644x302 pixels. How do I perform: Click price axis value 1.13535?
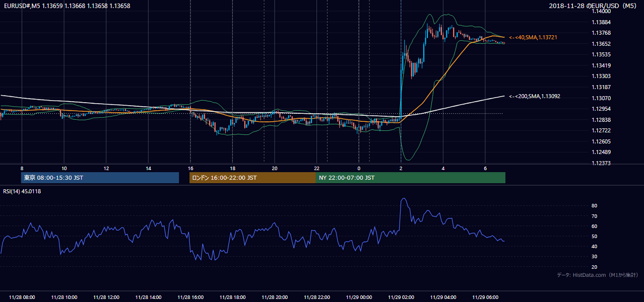601,54
